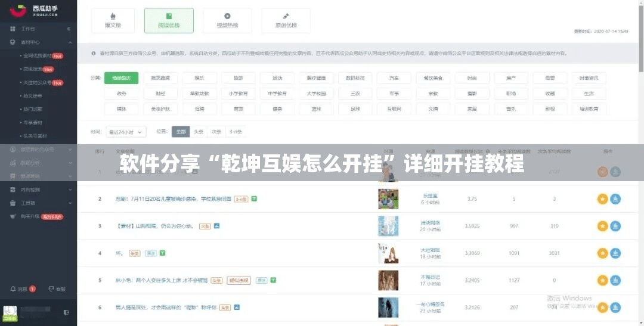Favorite row 3 article with star icon
Screen dimensions: 644x326
tap(602, 226)
